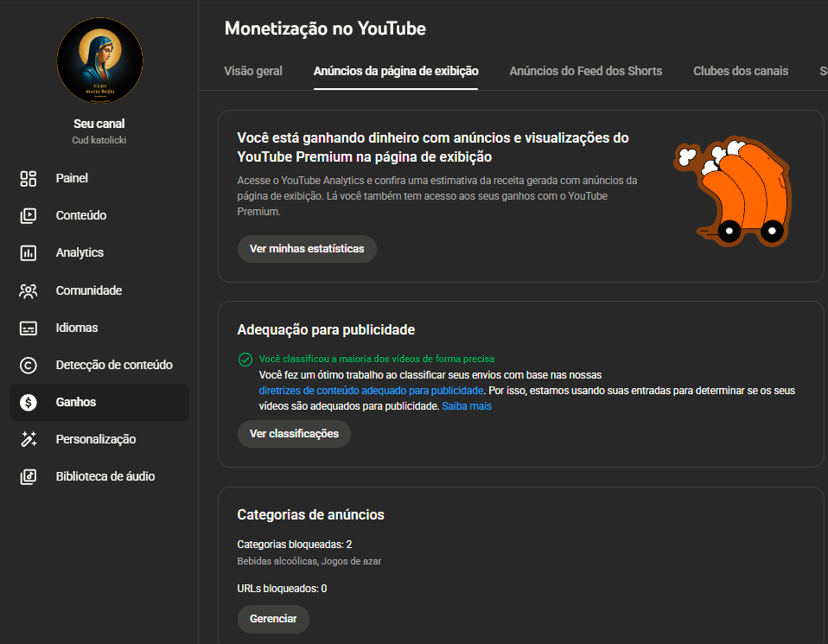Click the Conteúdo video library icon
The image size is (828, 644).
click(28, 215)
